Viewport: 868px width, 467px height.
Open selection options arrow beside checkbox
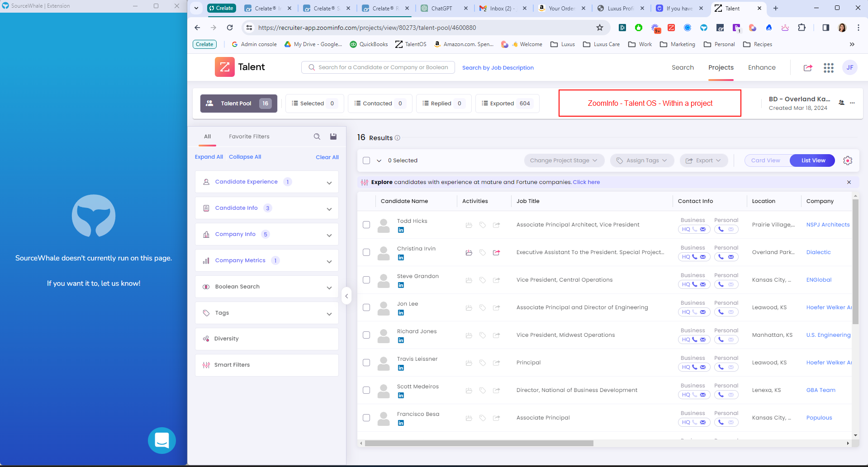[379, 160]
